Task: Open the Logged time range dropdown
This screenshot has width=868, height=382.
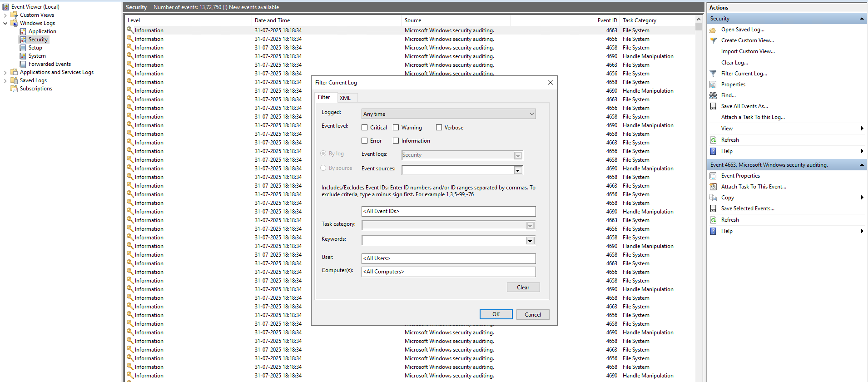Action: pos(448,114)
